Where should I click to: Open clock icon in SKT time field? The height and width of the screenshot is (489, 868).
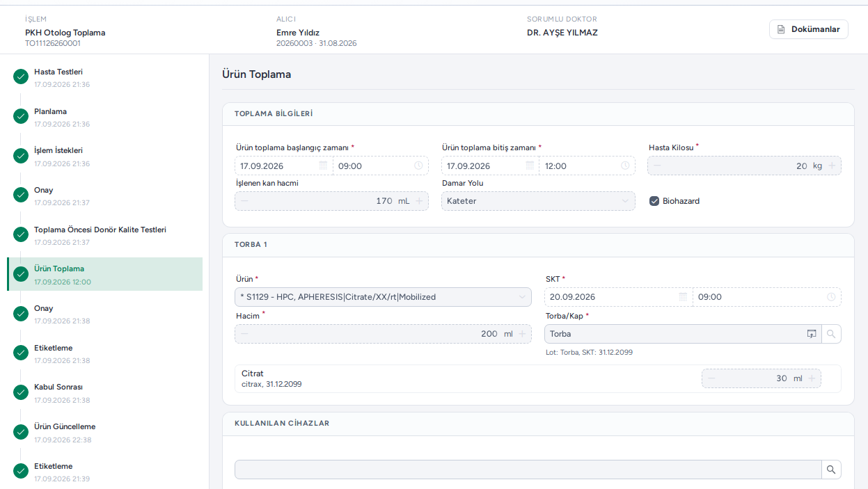click(x=831, y=297)
